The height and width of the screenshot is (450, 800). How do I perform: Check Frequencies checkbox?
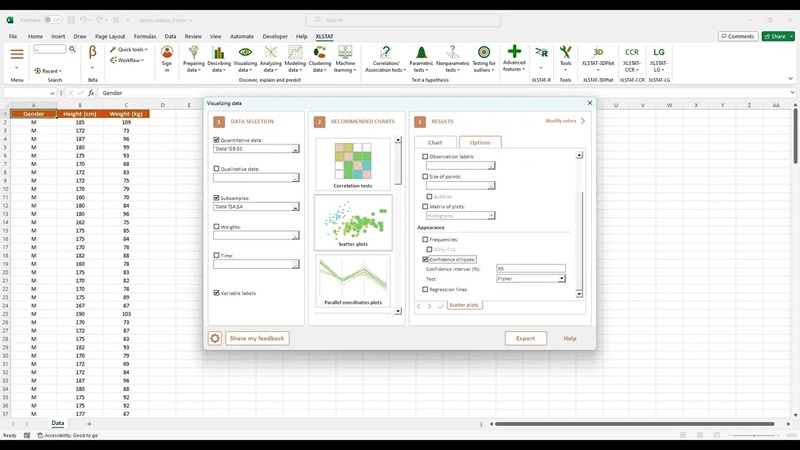(425, 239)
